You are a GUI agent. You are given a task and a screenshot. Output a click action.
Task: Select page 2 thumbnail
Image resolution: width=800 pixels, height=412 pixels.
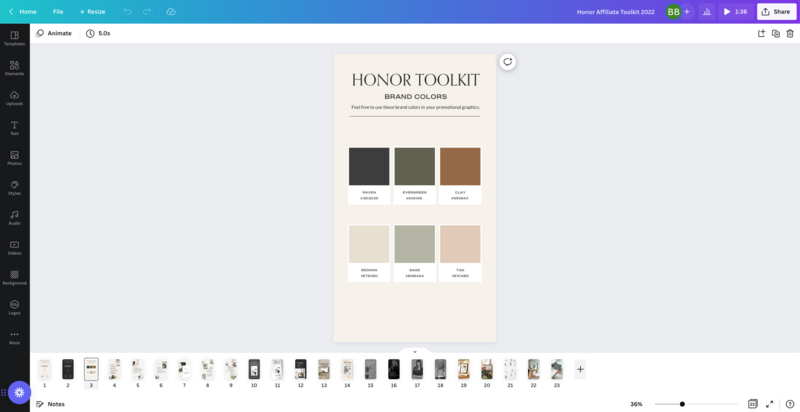(68, 369)
